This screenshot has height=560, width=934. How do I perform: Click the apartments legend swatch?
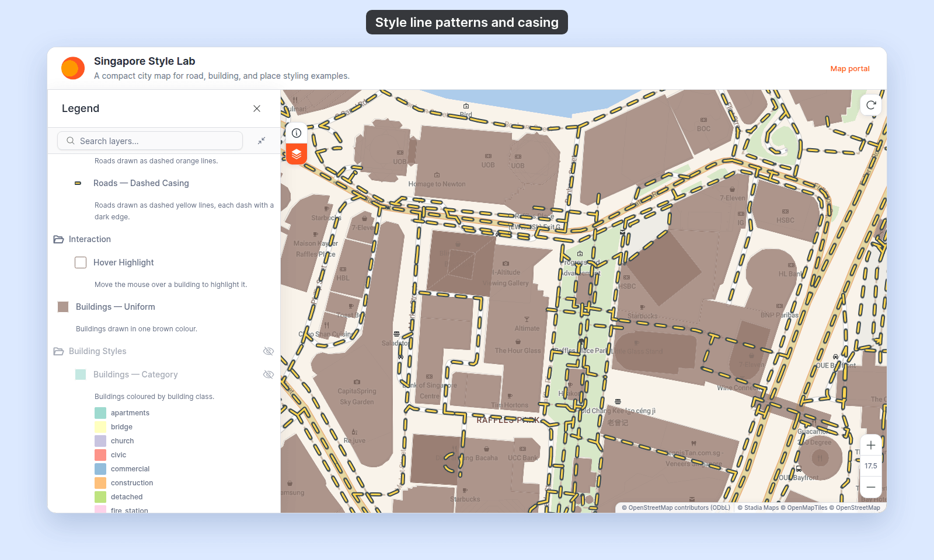pyautogui.click(x=100, y=413)
